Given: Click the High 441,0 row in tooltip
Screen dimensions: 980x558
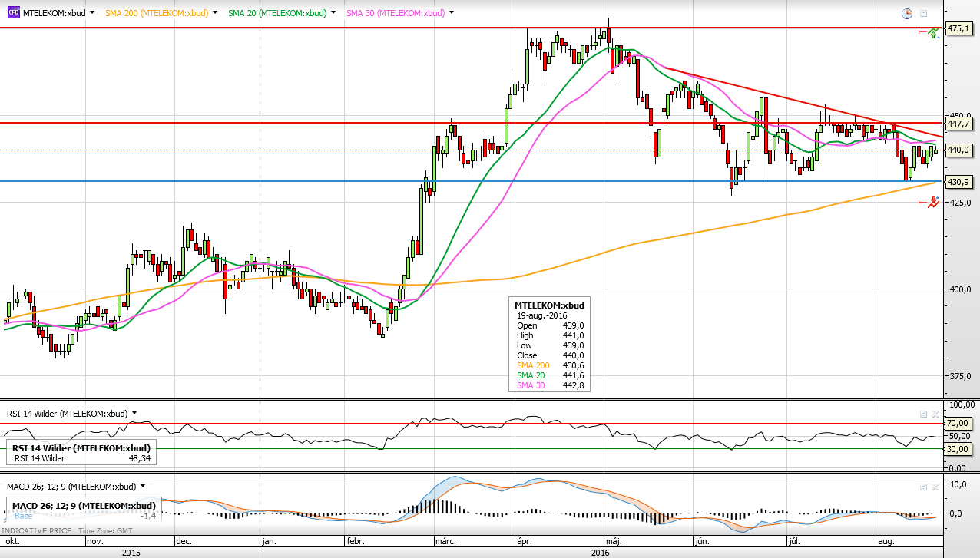Looking at the screenshot, I should (x=550, y=335).
